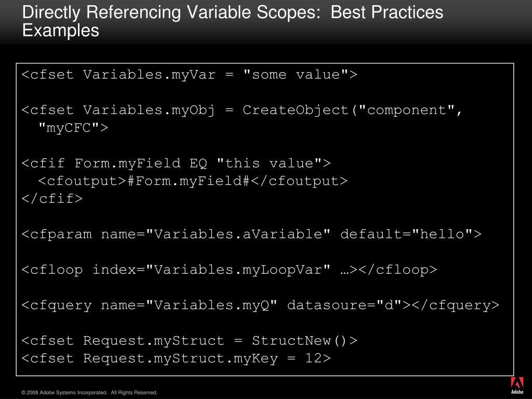
Task: Click the closing </cfloop> tag
Action: pyautogui.click(x=397, y=270)
